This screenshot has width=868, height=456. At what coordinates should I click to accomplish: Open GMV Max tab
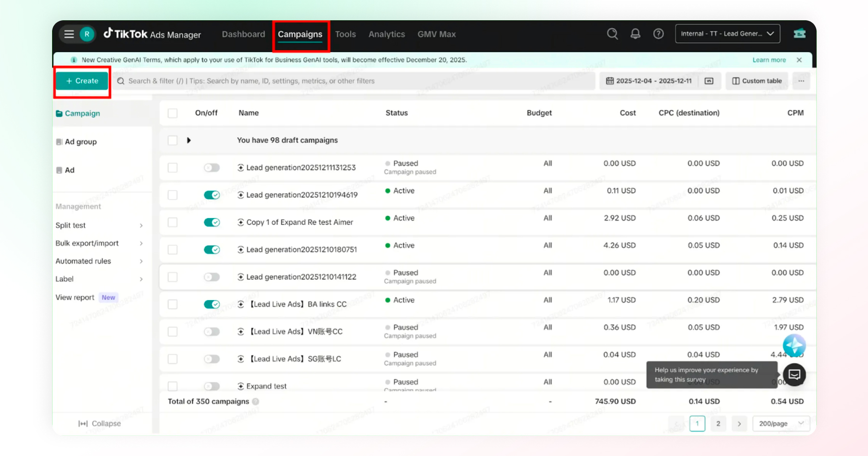(x=437, y=34)
